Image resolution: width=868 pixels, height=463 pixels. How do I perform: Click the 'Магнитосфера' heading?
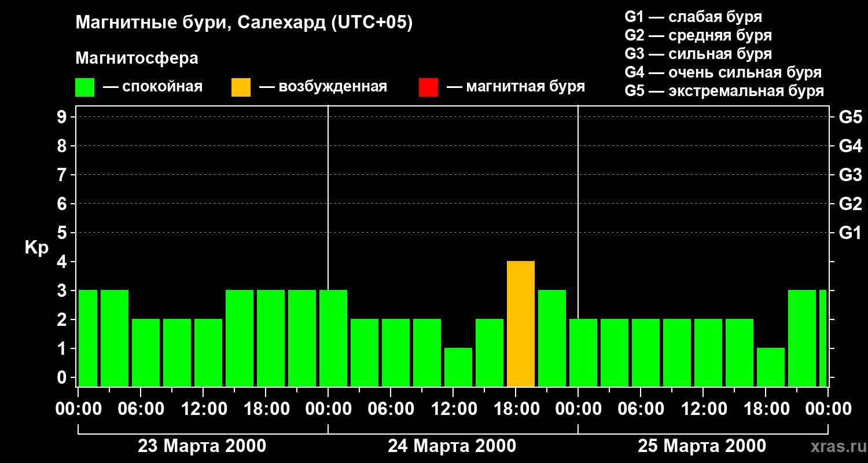click(137, 58)
